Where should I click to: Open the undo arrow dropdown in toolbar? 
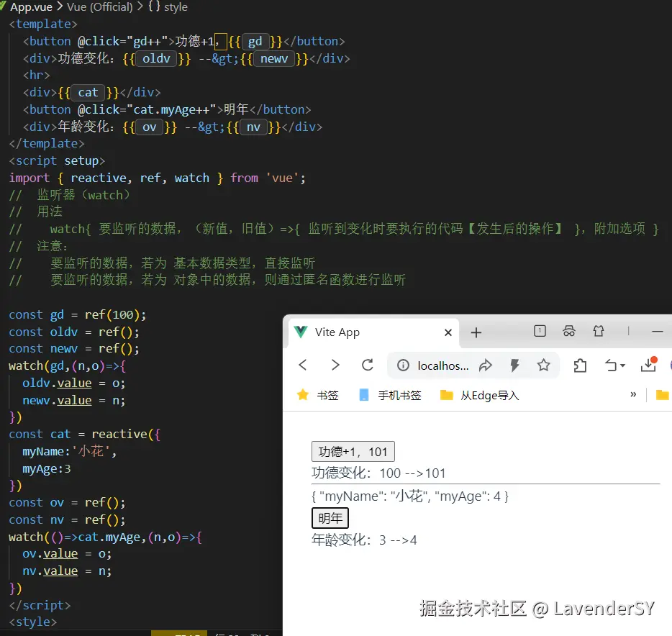click(x=617, y=365)
